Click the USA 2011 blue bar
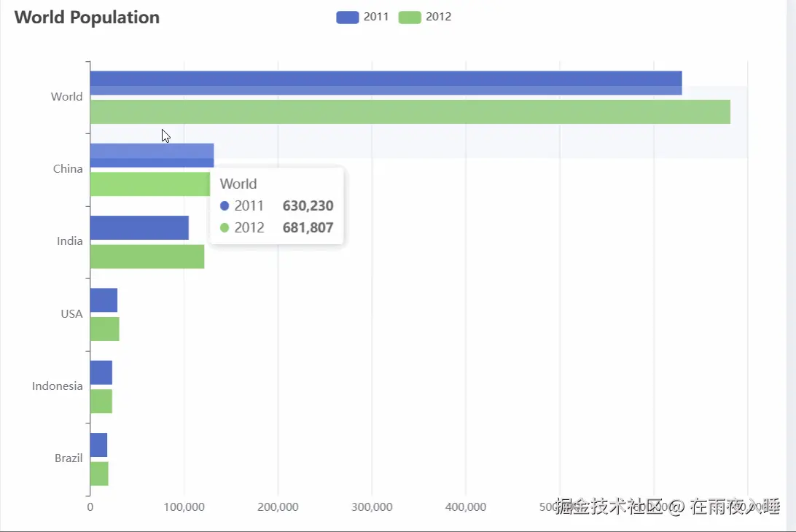The width and height of the screenshot is (796, 532). [x=104, y=300]
